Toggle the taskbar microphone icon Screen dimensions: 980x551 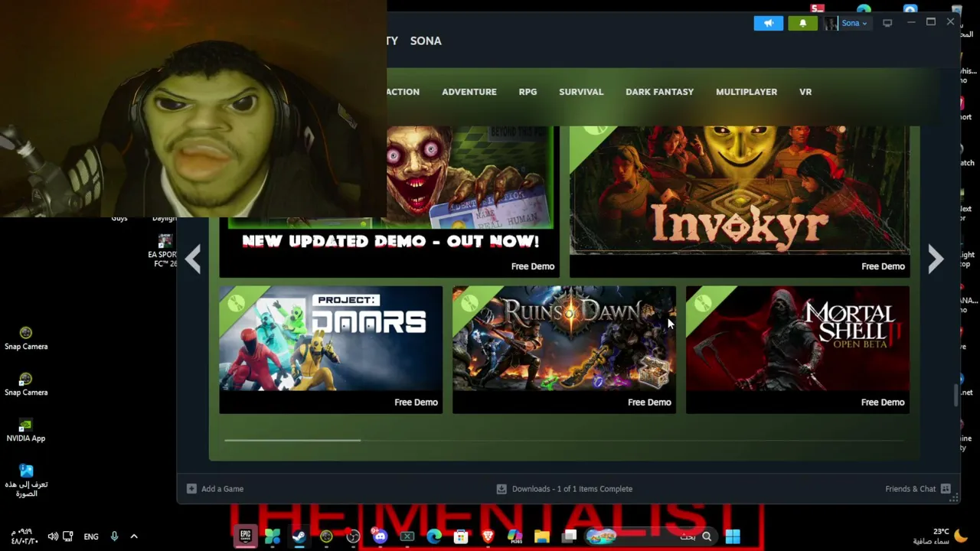114,536
